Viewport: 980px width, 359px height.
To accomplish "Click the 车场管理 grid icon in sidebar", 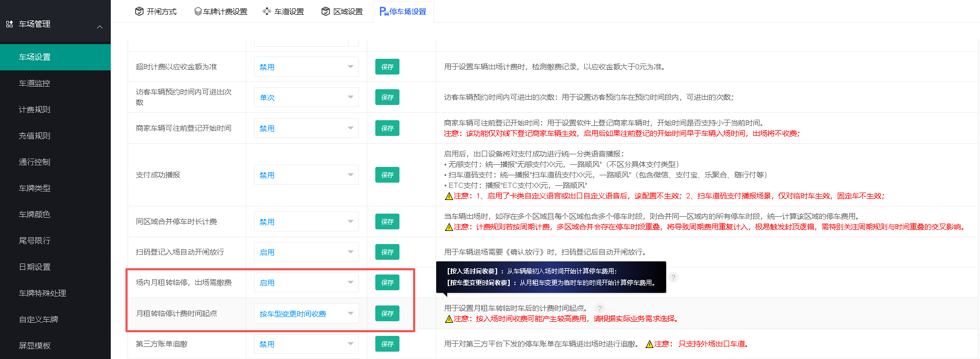I will [9, 24].
